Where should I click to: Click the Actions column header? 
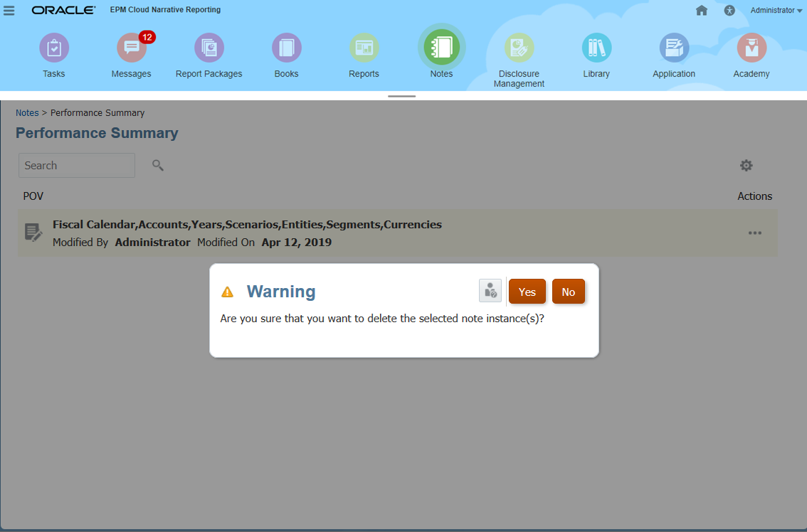coord(754,196)
